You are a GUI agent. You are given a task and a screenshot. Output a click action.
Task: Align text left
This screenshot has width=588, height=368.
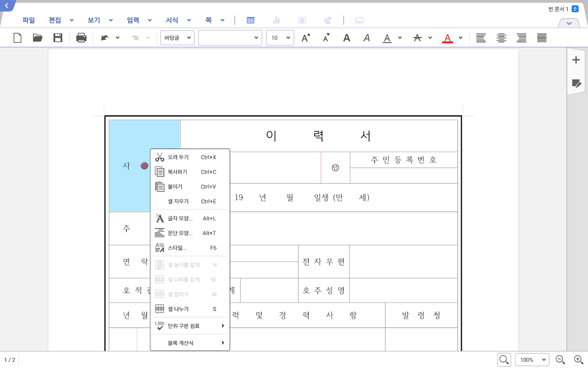[x=481, y=38]
